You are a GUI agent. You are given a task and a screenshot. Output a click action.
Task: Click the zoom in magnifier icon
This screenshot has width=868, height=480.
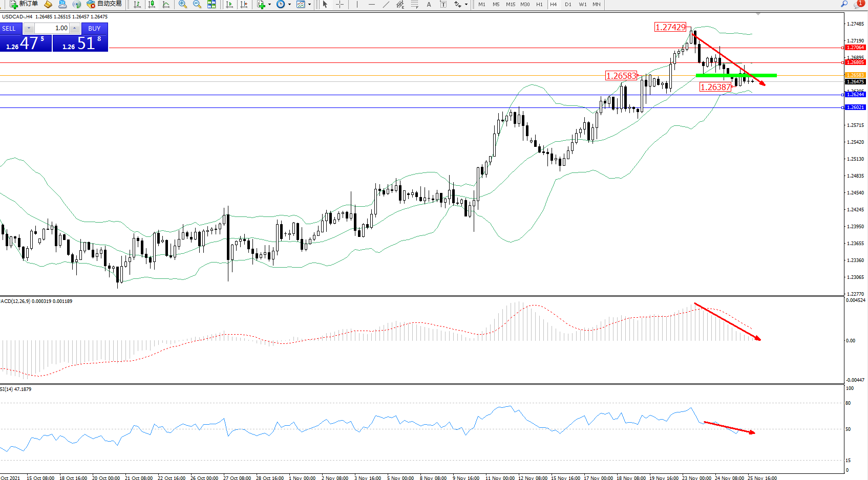[182, 4]
